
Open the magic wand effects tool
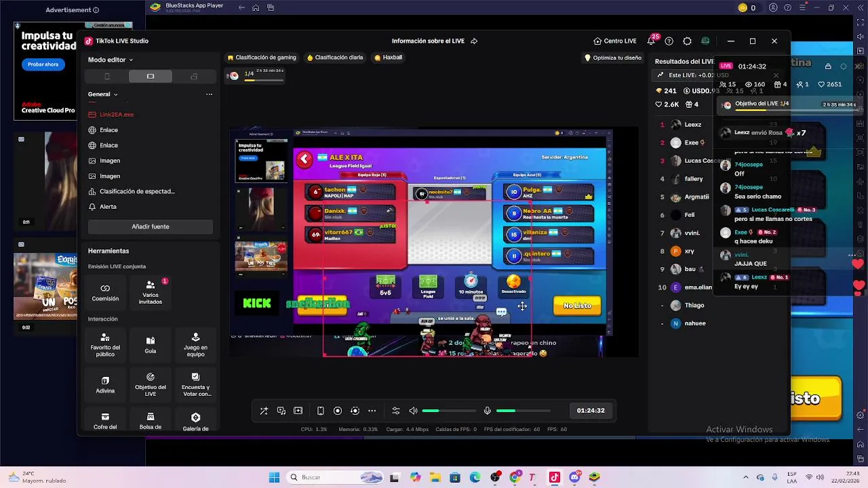click(264, 411)
